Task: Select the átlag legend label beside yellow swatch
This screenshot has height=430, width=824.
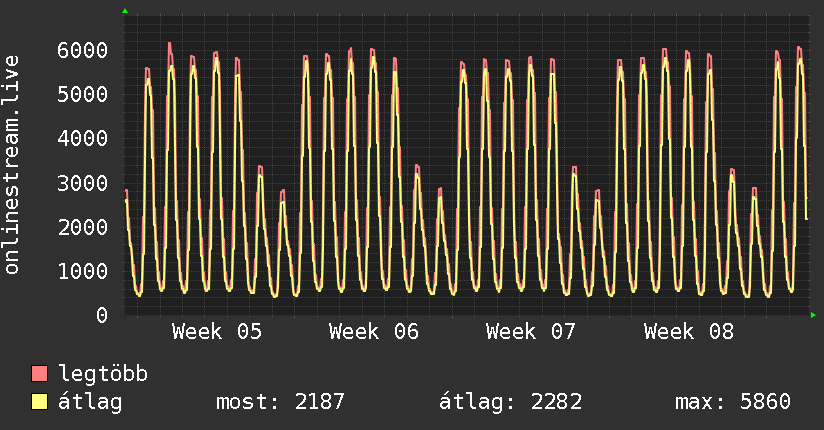Action: 90,402
